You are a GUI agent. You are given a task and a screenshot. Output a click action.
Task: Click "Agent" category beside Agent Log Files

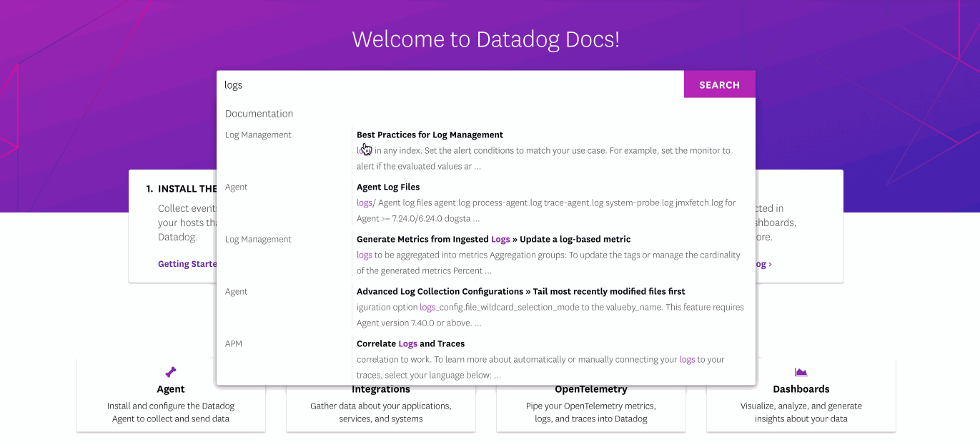pyautogui.click(x=237, y=187)
